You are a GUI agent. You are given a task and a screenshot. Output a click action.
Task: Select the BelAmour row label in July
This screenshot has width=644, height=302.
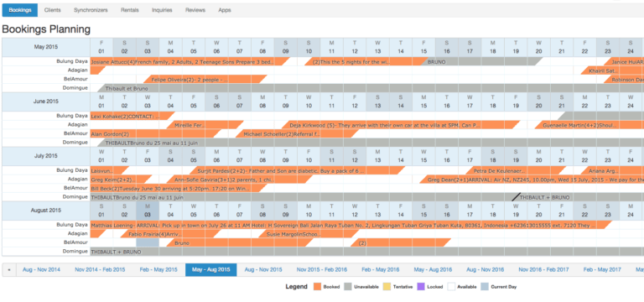[75, 188]
